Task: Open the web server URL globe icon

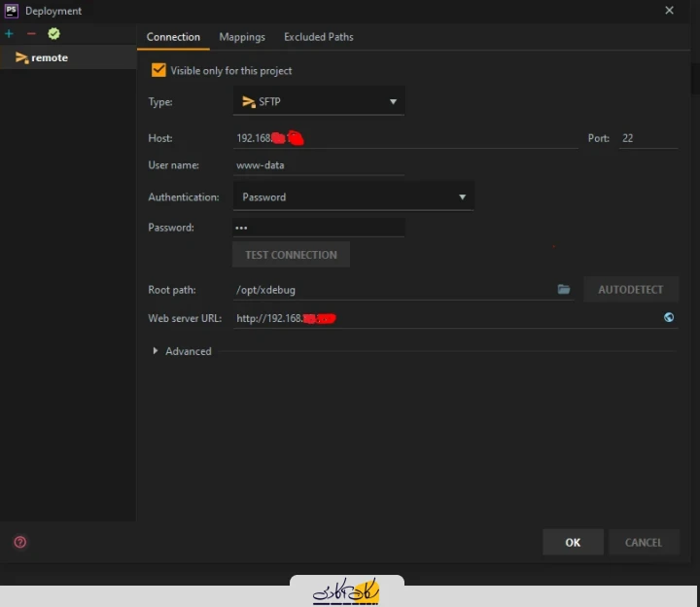Action: (x=669, y=317)
